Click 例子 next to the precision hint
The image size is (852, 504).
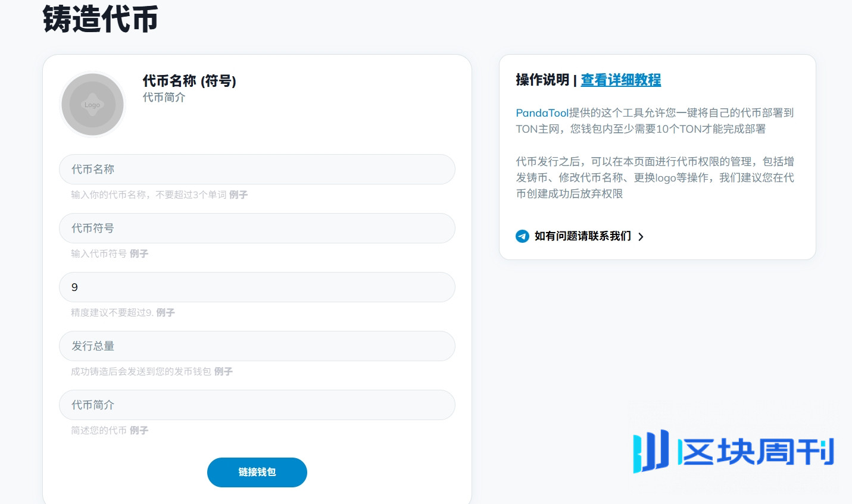(166, 312)
